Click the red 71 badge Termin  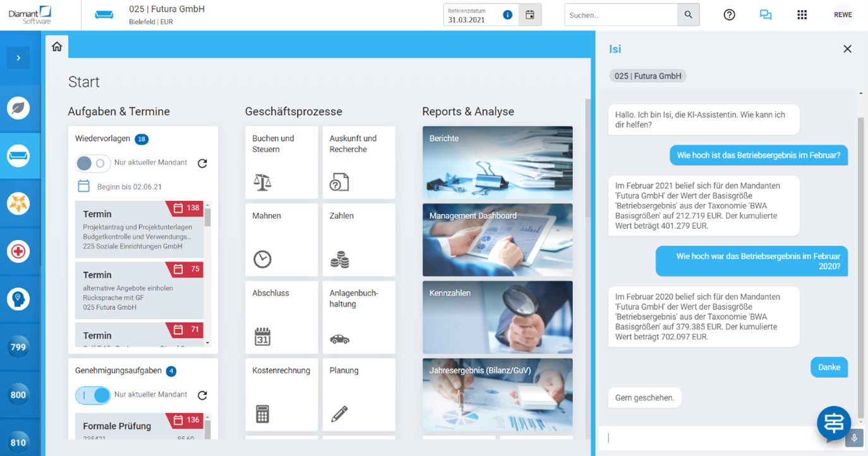point(184,329)
